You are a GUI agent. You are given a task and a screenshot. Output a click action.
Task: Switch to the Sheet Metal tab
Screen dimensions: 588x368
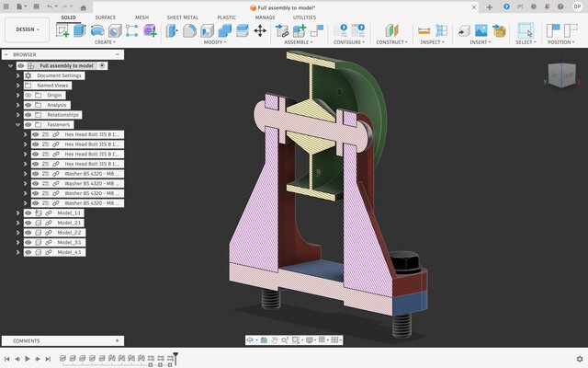click(182, 17)
